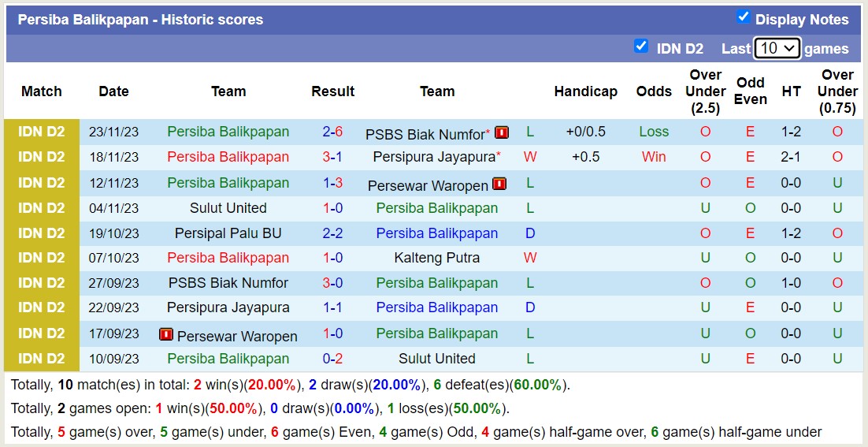Screen dimensions: 868x447
Task: Click the Match column header
Action: coord(42,91)
